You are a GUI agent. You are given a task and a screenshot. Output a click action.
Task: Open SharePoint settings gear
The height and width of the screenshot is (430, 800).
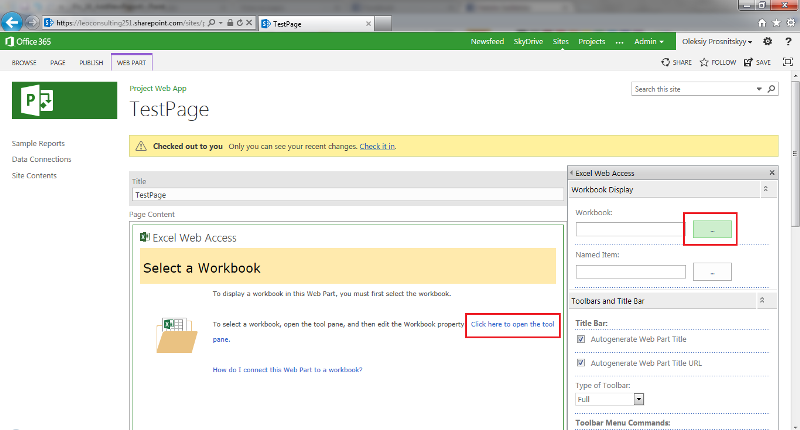767,41
